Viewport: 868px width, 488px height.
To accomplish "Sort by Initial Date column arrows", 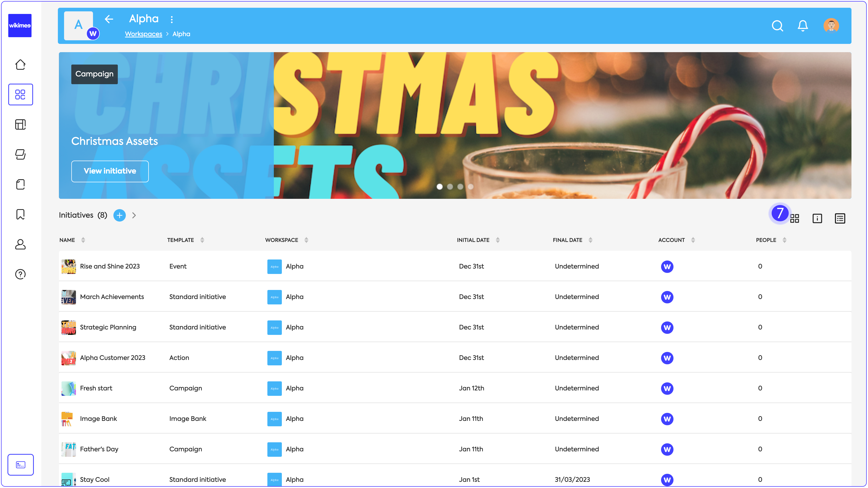I will click(x=497, y=240).
